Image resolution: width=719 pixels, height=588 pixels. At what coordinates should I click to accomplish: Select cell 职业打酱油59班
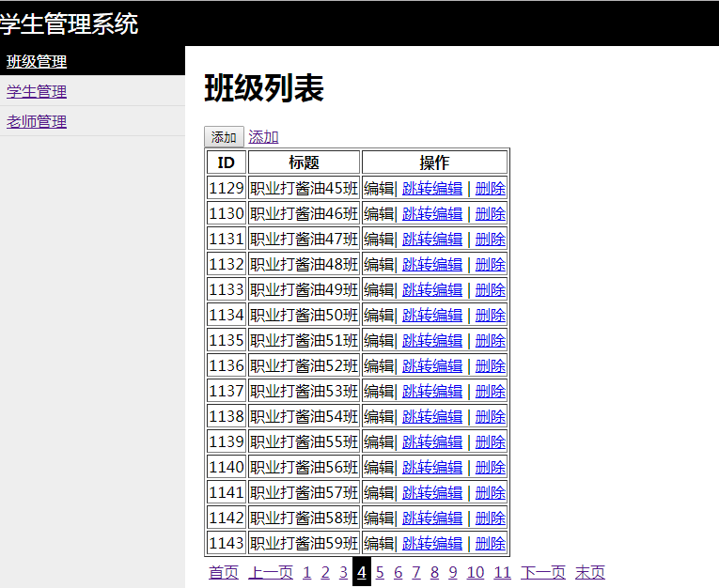pos(304,544)
